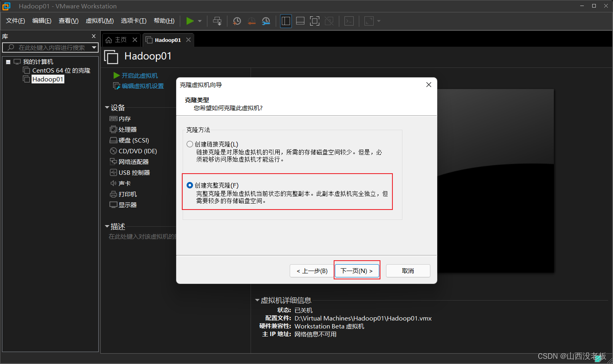Image resolution: width=613 pixels, height=364 pixels.
Task: Select the 网络适配器 device row
Action: coord(129,162)
